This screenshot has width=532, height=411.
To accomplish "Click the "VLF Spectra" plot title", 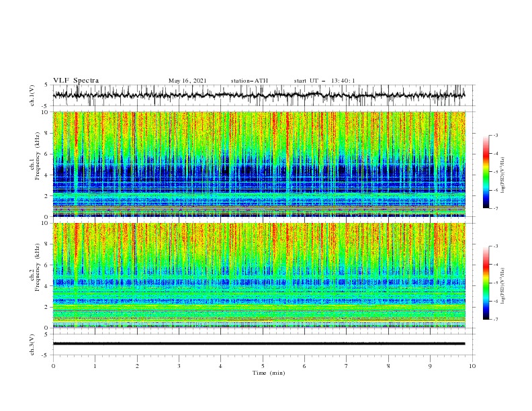I will 76,81.
